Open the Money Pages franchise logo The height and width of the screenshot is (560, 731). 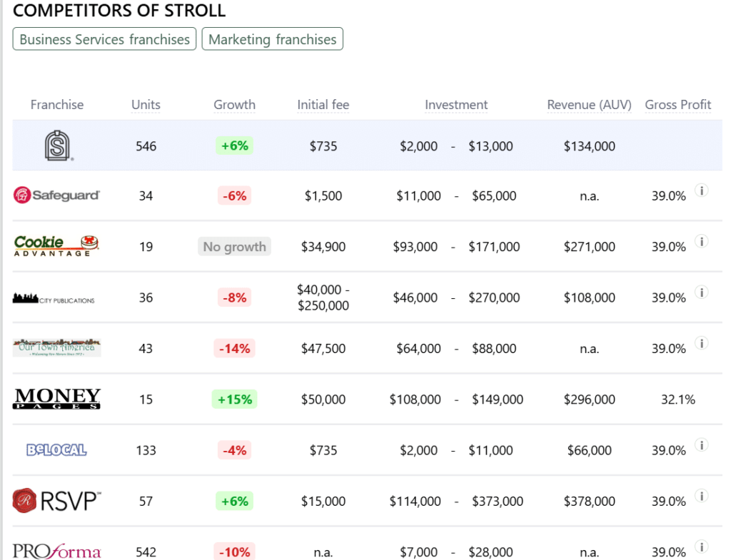[x=56, y=399]
